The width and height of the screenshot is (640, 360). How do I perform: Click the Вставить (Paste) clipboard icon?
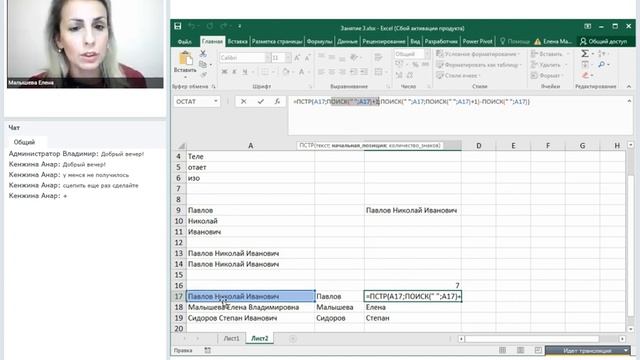185,58
